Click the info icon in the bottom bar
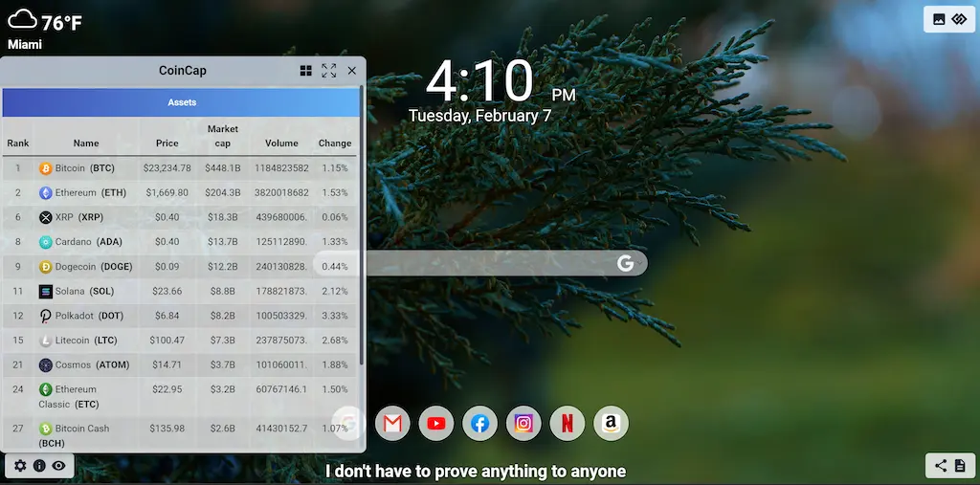980x485 pixels. (x=39, y=466)
